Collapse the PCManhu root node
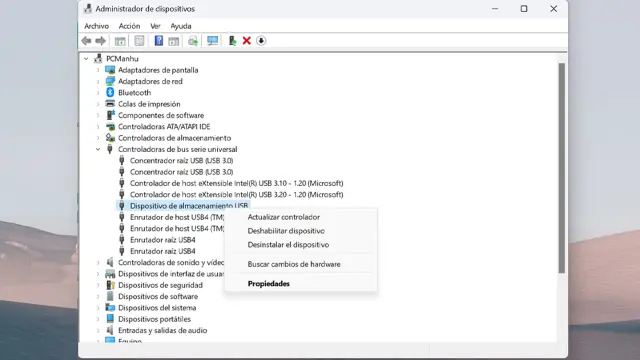The height and width of the screenshot is (360, 640). coord(86,59)
